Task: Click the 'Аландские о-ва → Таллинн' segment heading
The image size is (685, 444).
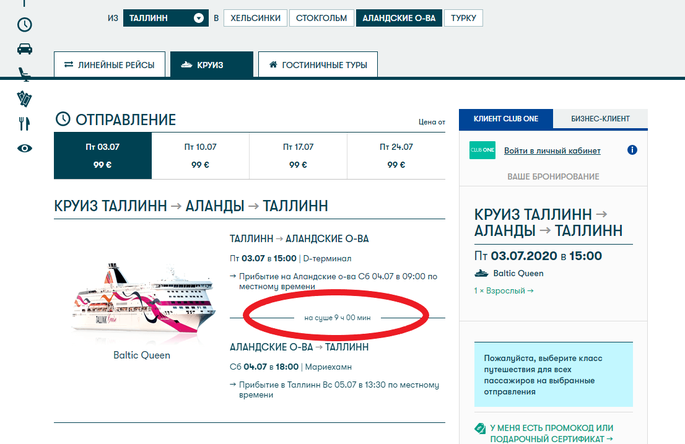Action: point(299,347)
